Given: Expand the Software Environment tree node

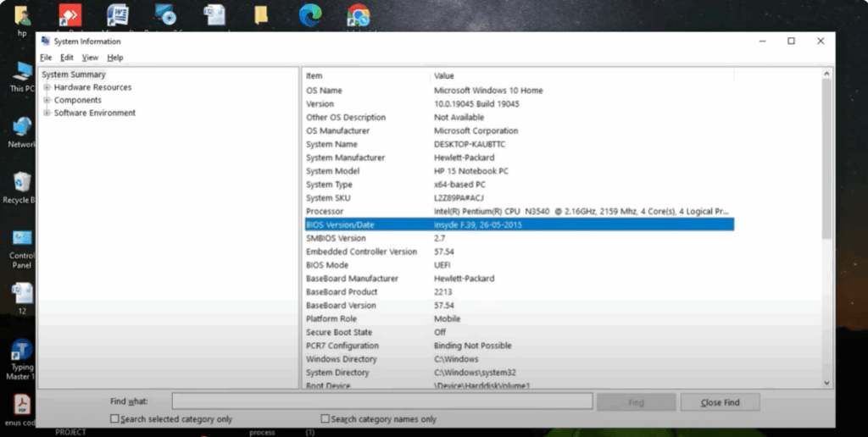Looking at the screenshot, I should [47, 113].
